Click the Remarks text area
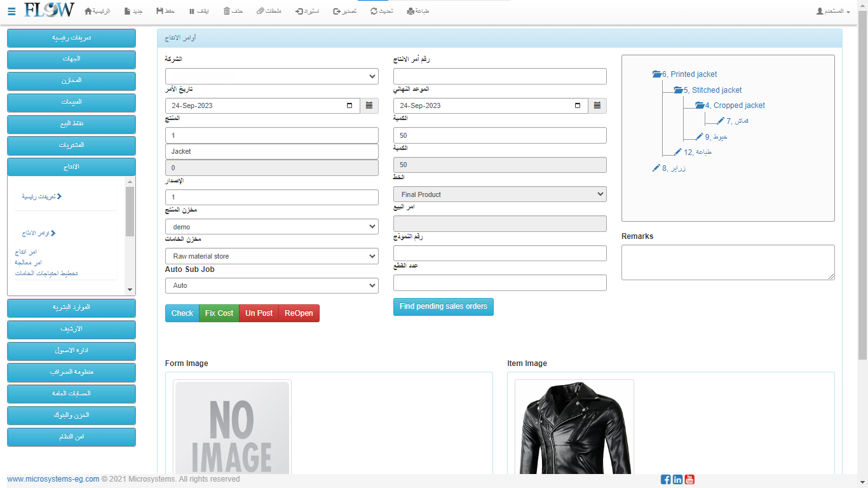This screenshot has height=488, width=868. [x=728, y=262]
